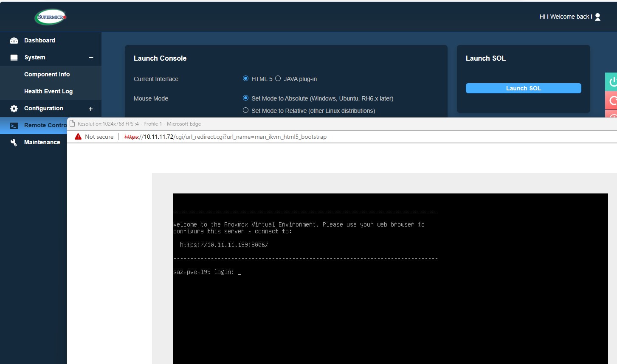The height and width of the screenshot is (364, 617).
Task: Open the Component Info page
Action: click(x=47, y=74)
